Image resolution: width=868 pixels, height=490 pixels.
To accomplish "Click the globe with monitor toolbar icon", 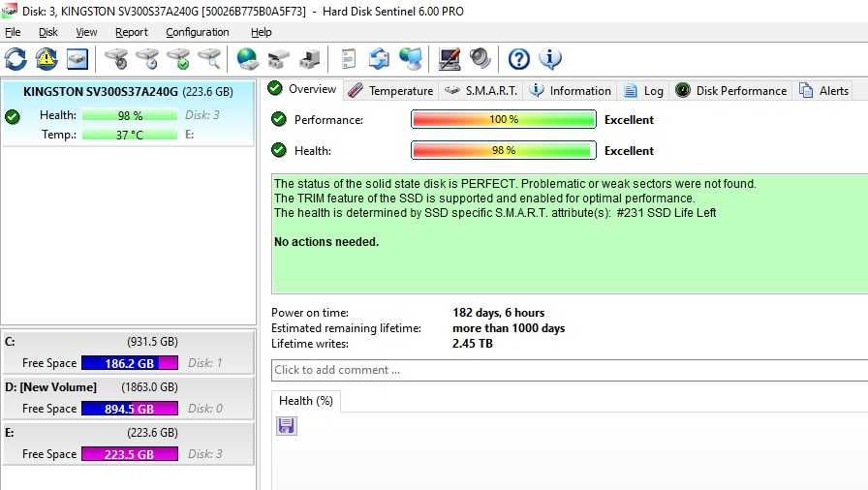I will 411,59.
